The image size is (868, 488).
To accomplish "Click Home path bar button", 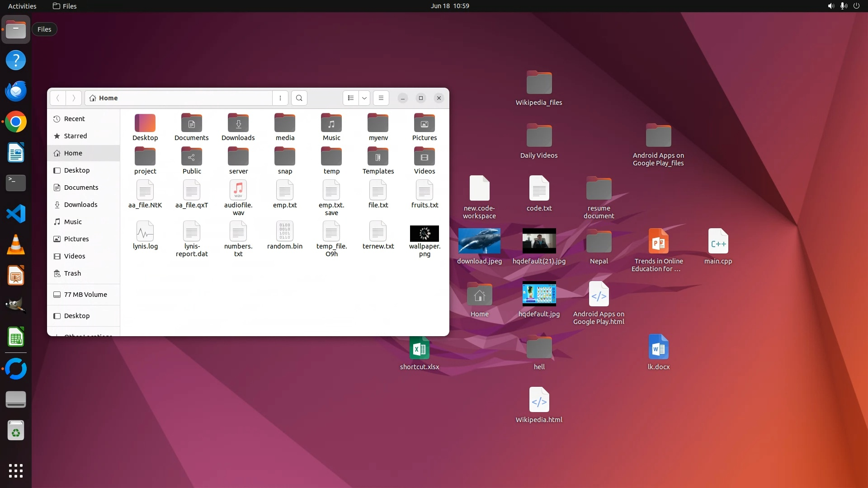I will [x=104, y=98].
